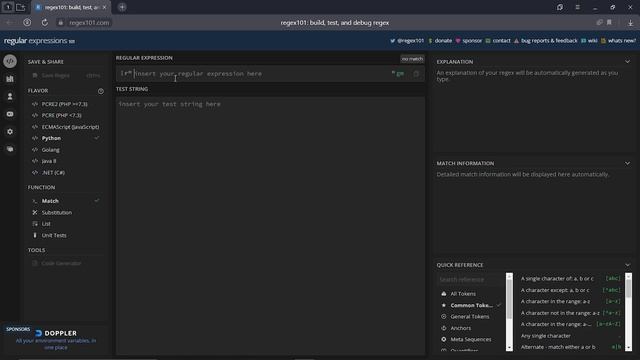Open the Doppler sponsor ad

click(56, 340)
